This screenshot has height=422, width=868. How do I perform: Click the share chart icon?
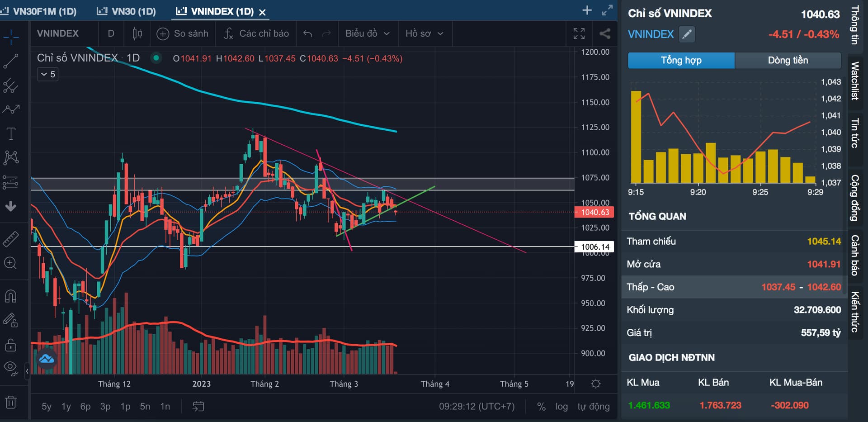[x=604, y=33]
